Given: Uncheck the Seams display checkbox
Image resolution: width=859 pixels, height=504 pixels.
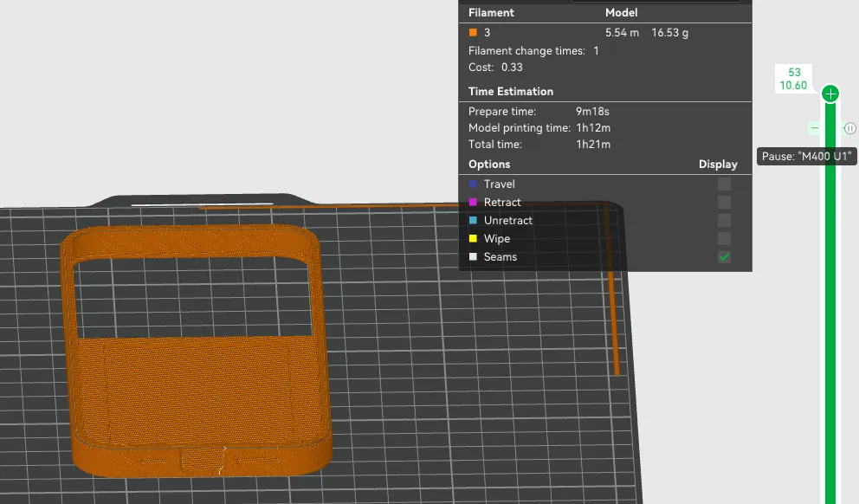Looking at the screenshot, I should [x=724, y=256].
